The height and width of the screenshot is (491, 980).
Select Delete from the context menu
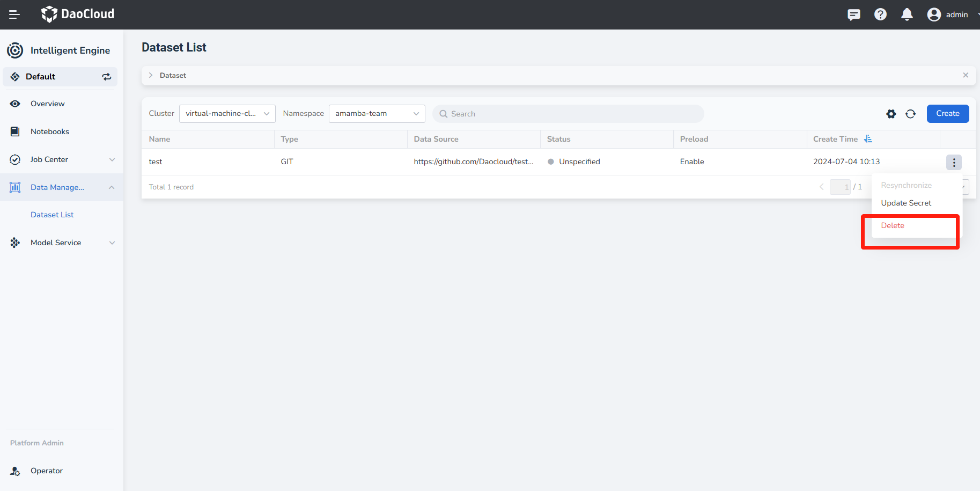(893, 226)
